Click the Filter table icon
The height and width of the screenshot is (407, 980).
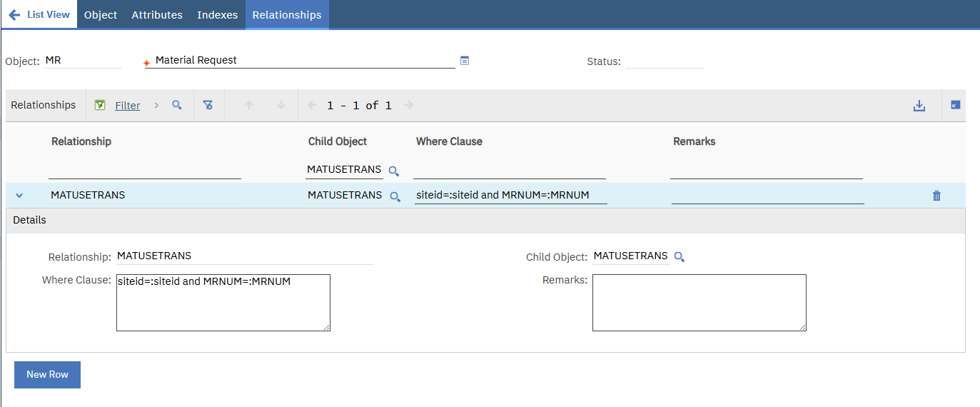101,105
